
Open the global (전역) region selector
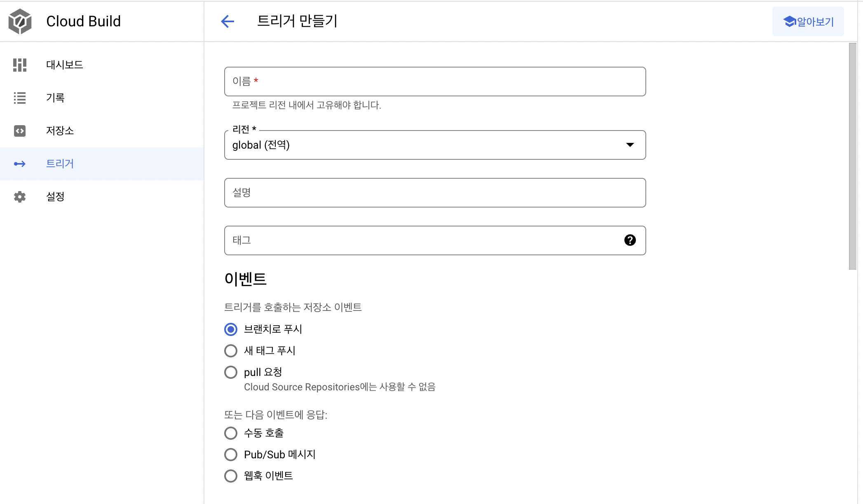pos(435,145)
